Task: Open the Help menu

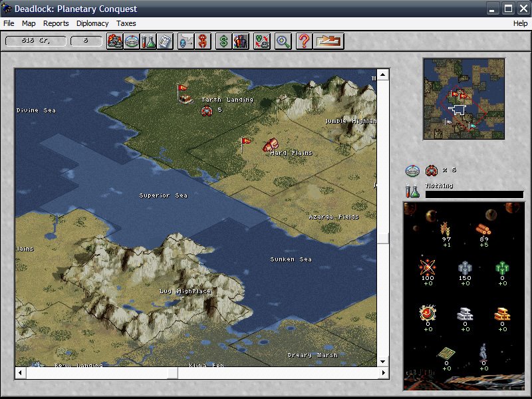Action: [520, 23]
